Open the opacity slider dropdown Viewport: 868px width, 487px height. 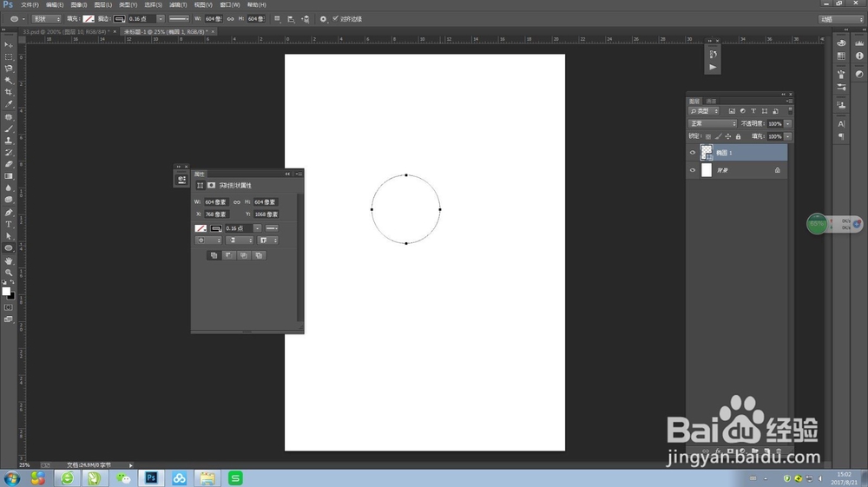pos(788,124)
